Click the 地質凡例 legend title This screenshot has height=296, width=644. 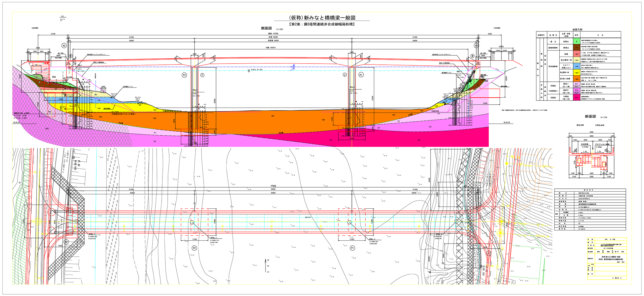pos(577,30)
